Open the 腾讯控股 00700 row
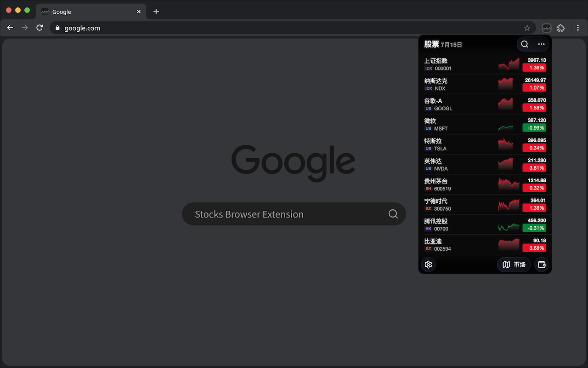The width and height of the screenshot is (588, 368). coord(485,224)
